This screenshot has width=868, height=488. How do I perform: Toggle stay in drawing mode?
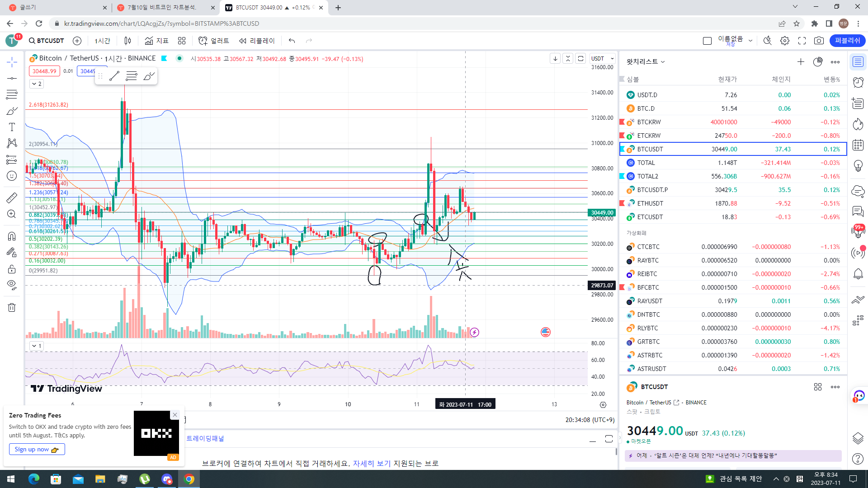[x=12, y=252]
